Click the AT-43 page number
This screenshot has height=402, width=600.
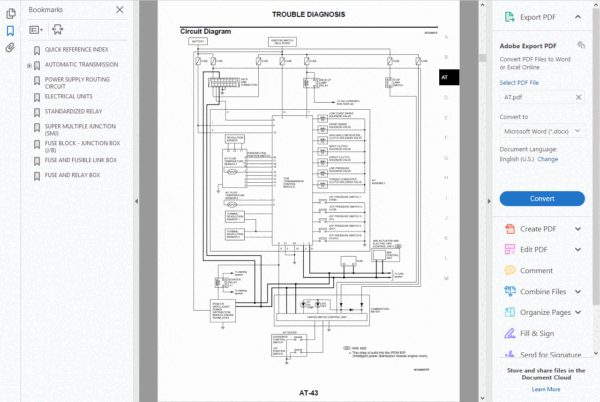[x=308, y=393]
